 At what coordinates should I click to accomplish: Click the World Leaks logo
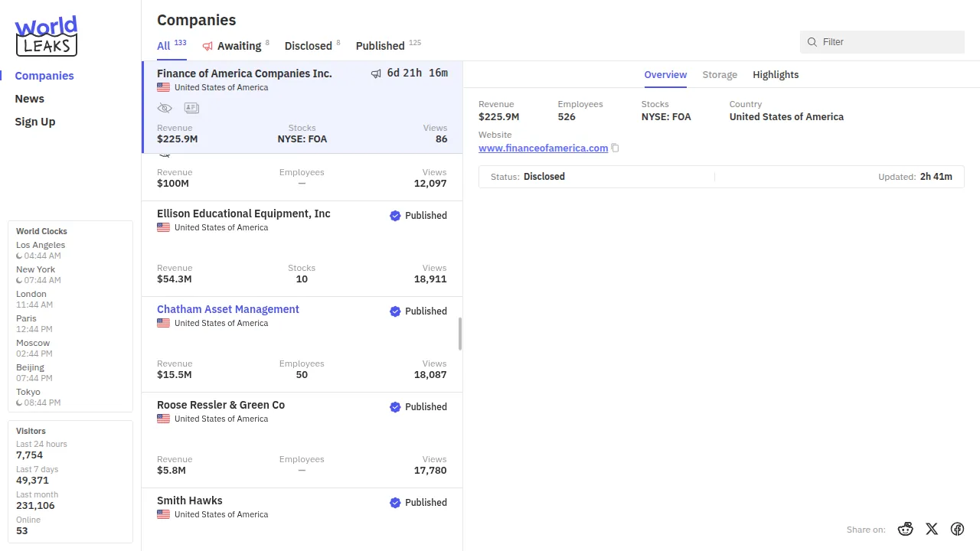[47, 36]
